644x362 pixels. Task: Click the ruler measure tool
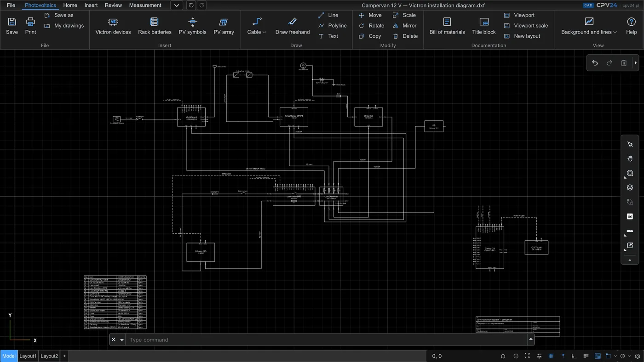point(630,231)
